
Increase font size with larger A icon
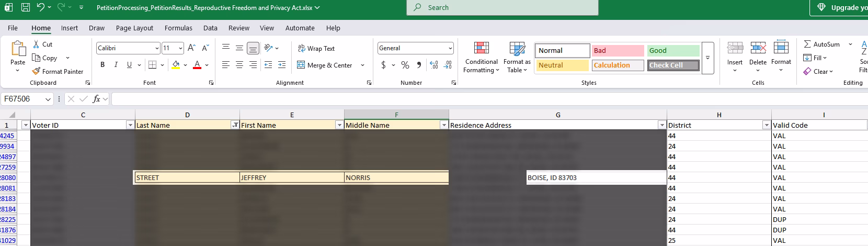click(x=191, y=48)
